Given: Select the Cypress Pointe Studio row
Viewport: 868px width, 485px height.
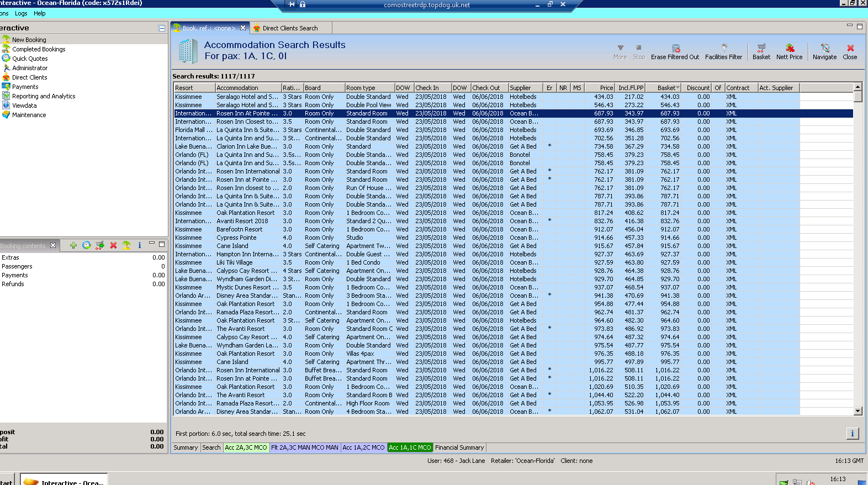Looking at the screenshot, I should [514, 238].
